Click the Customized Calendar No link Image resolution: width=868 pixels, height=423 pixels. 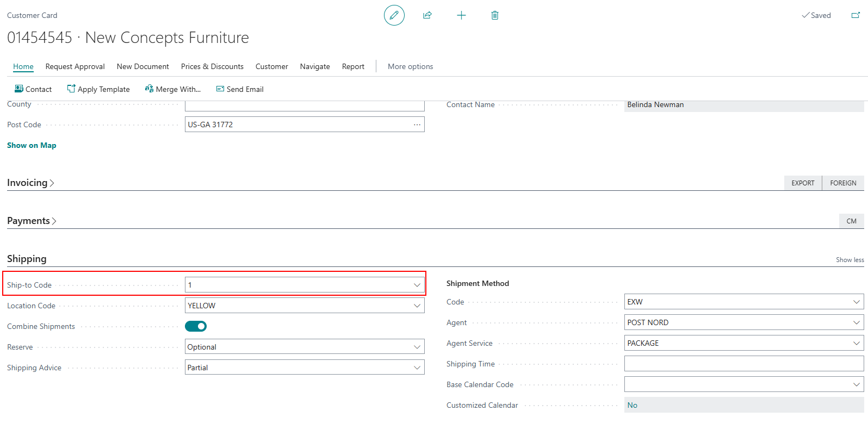[x=632, y=405]
